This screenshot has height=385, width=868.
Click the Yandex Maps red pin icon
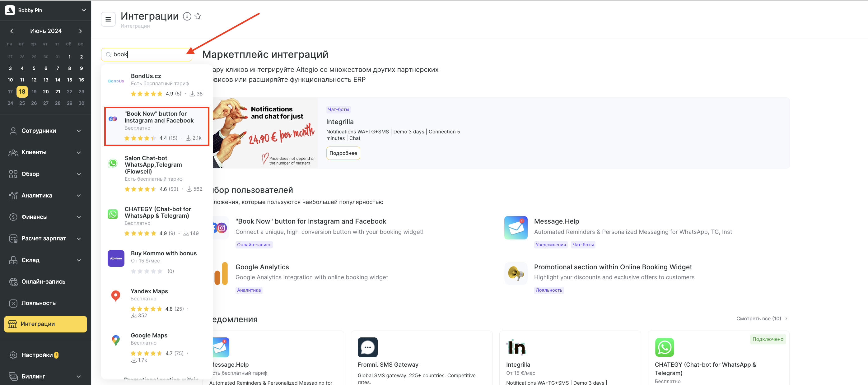coord(115,296)
